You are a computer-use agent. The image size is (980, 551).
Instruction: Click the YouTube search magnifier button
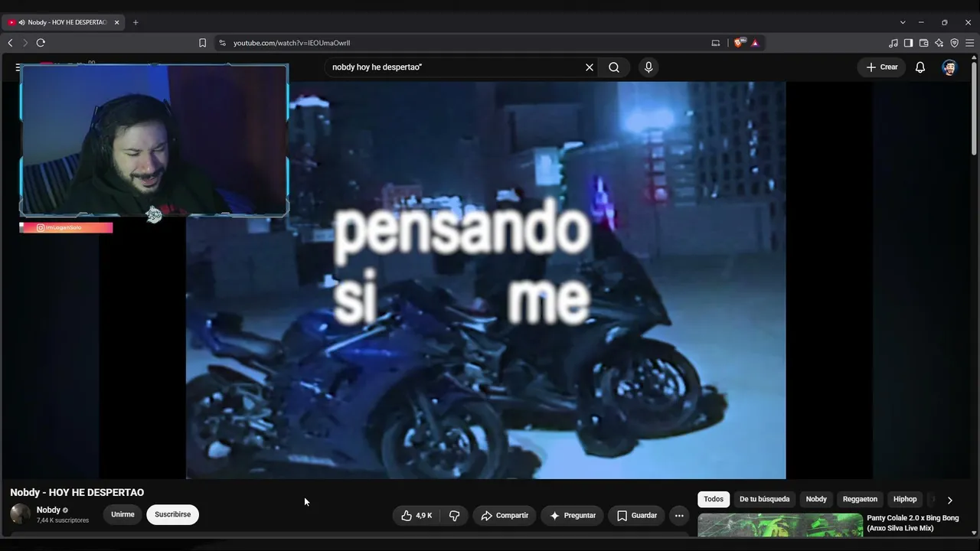pos(614,67)
